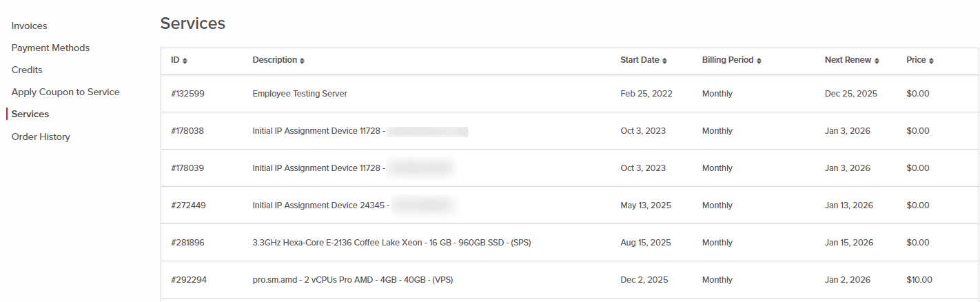Click the Price column sort icon
The height and width of the screenshot is (302, 980).
click(931, 61)
